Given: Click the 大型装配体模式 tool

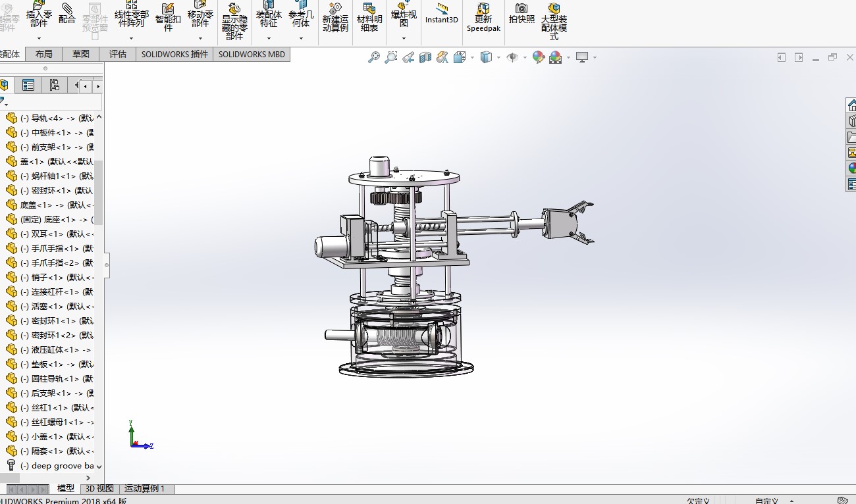Looking at the screenshot, I should coord(554,21).
